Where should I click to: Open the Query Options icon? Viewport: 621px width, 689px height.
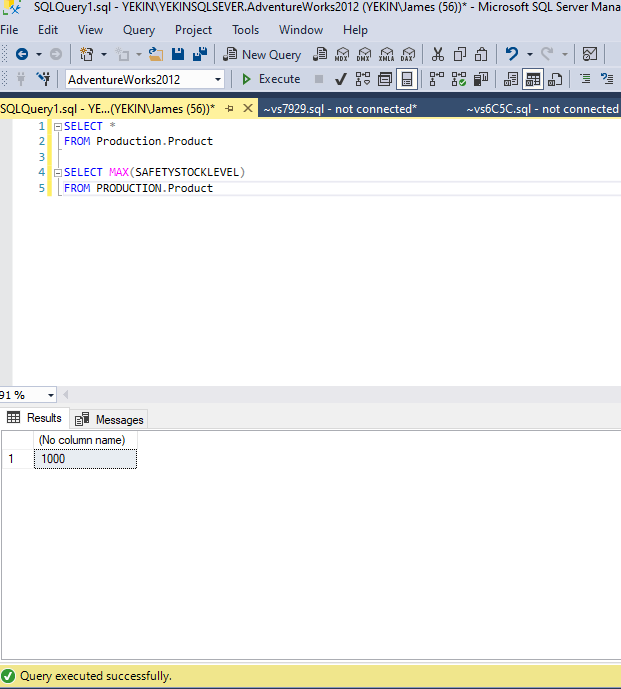pos(385,80)
